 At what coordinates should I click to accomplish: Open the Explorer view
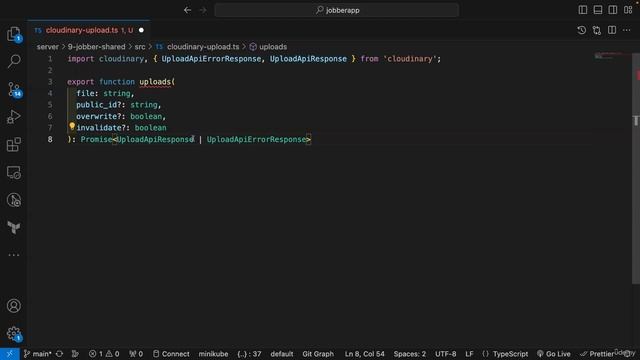(14, 34)
